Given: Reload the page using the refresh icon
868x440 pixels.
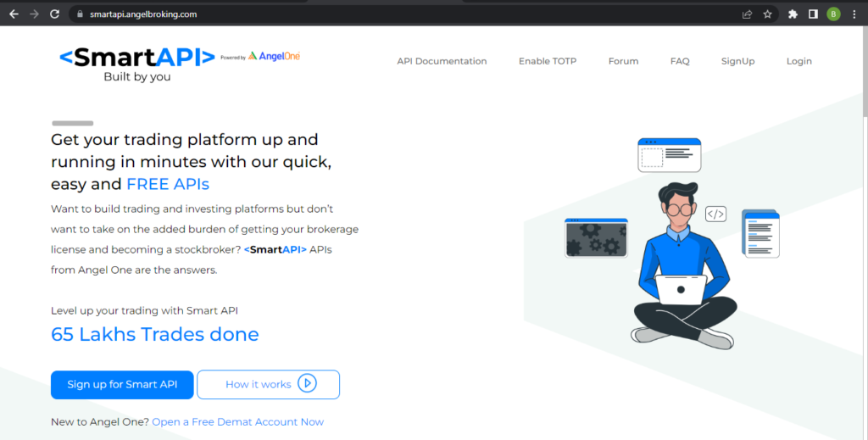Looking at the screenshot, I should (x=54, y=14).
